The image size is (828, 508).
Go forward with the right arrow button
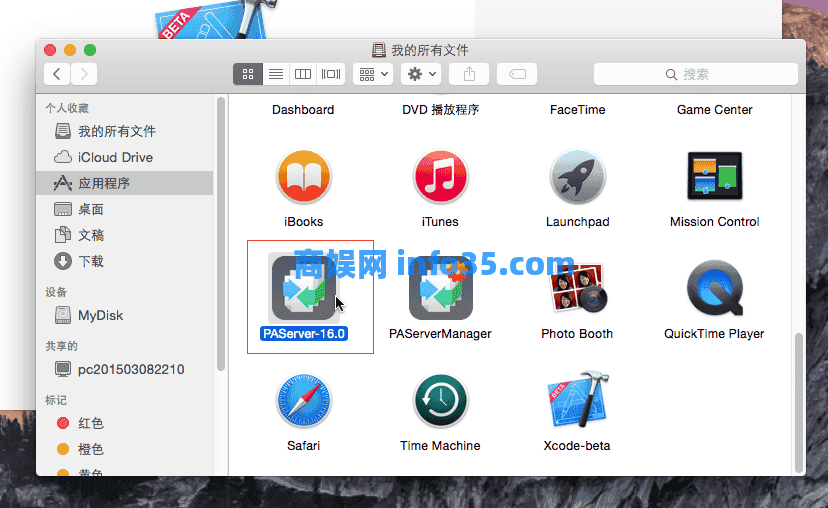tap(83, 74)
